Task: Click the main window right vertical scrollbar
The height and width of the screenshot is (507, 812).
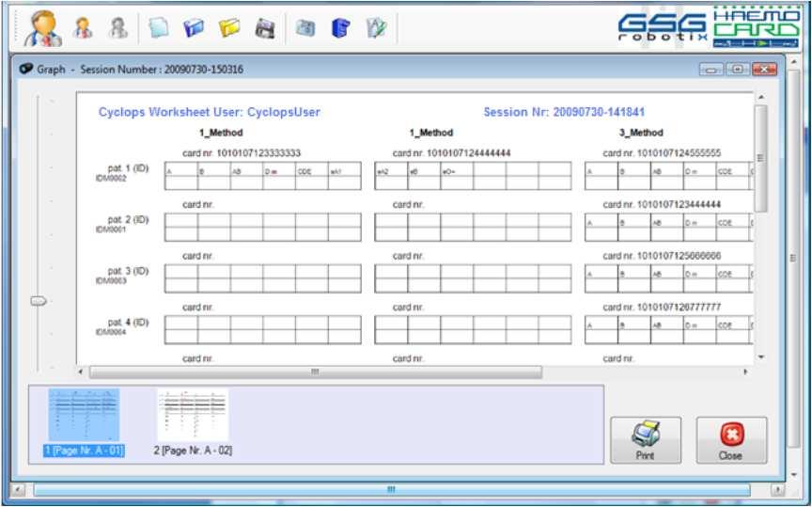Action: click(793, 258)
